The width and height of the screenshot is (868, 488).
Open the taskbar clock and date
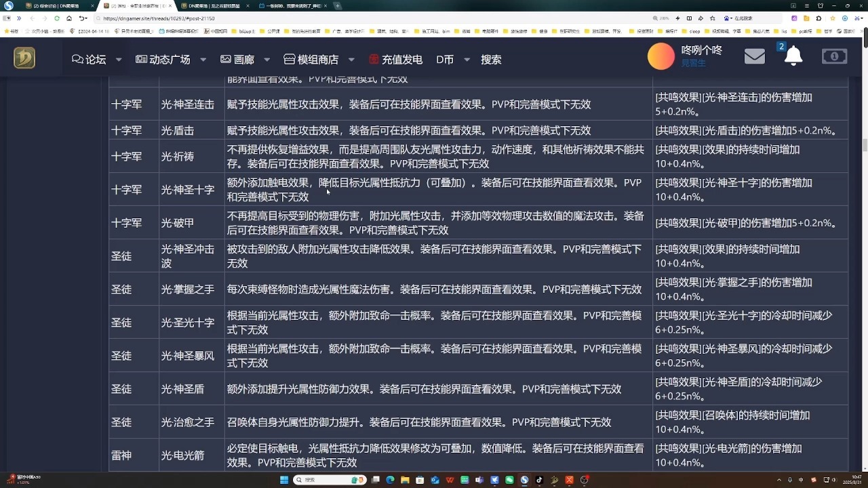point(852,480)
